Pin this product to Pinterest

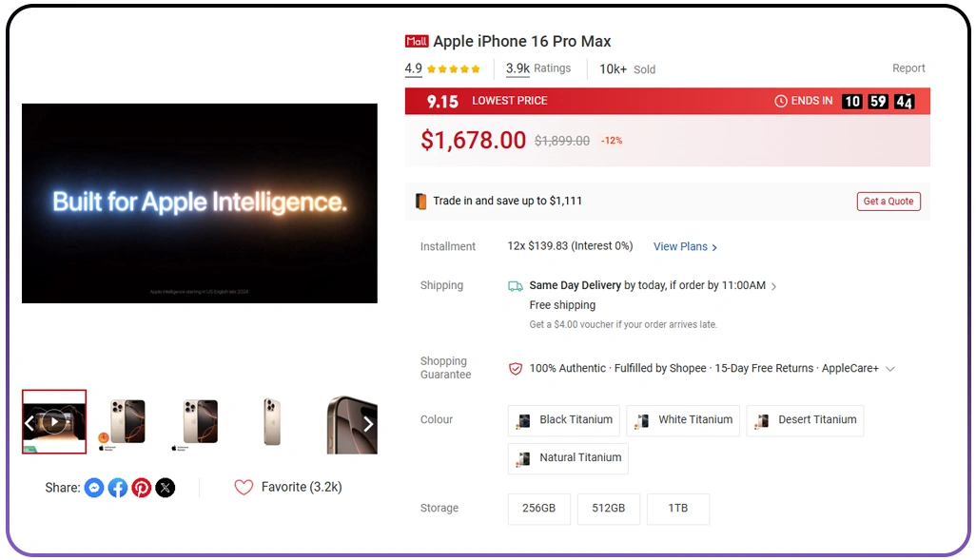pos(142,487)
